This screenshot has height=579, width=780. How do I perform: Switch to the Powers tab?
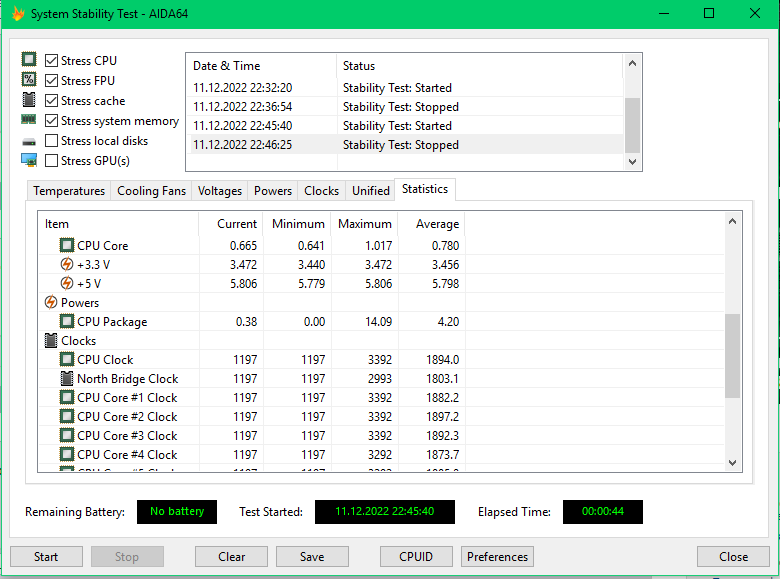(273, 191)
